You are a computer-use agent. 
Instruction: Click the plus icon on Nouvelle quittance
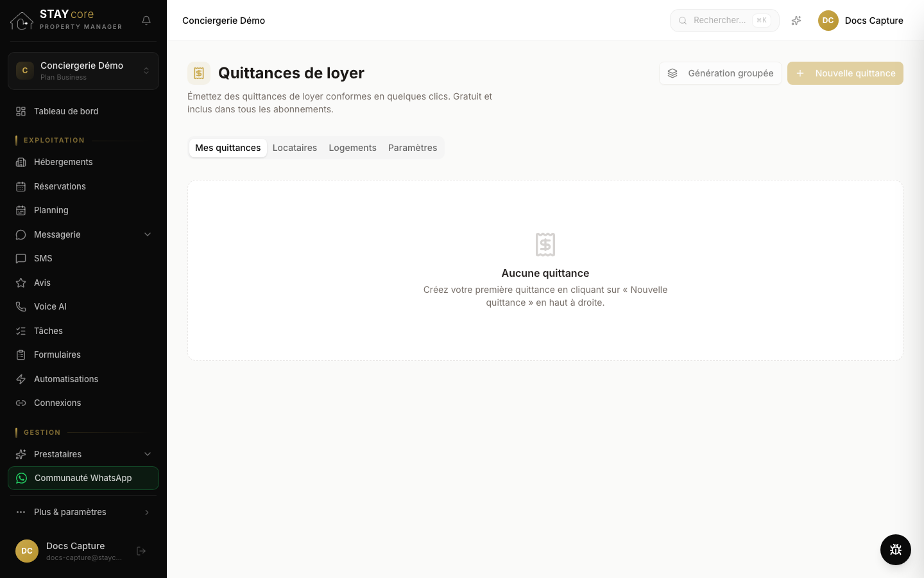[x=800, y=73]
